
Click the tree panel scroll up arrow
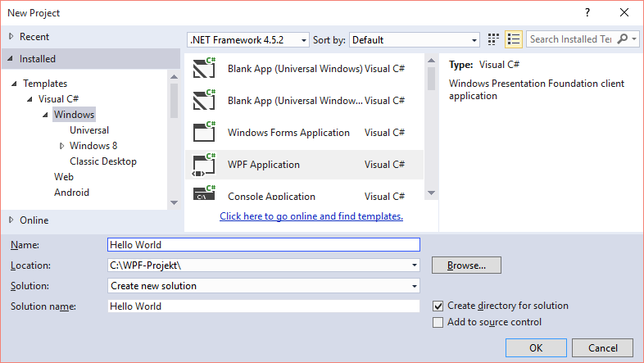click(175, 77)
